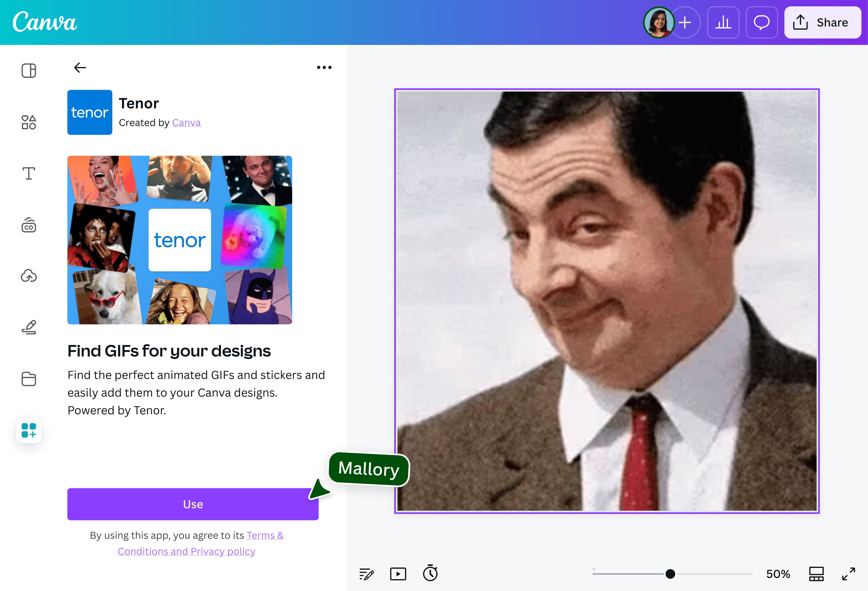Open the Projects folder icon
Viewport: 868px width, 591px height.
pos(29,379)
